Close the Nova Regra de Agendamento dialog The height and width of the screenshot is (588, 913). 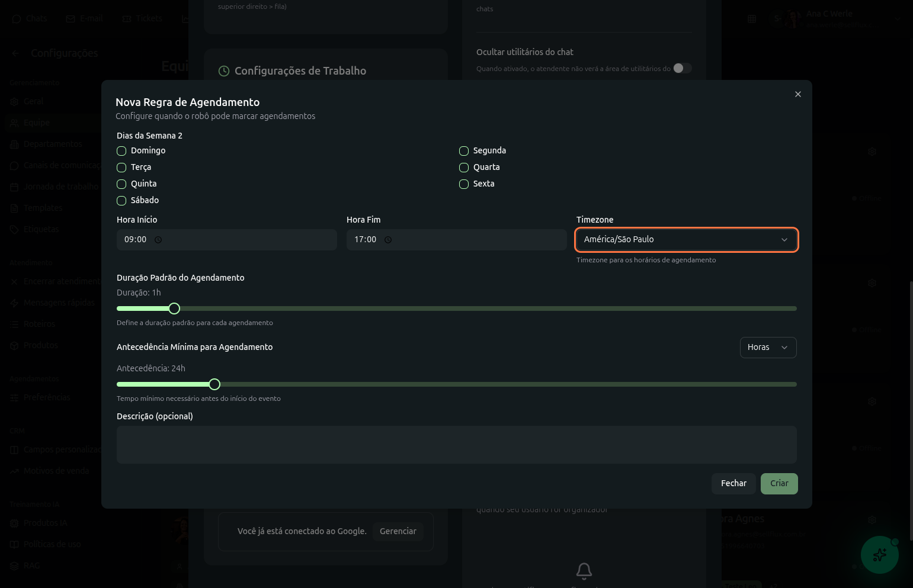tap(797, 94)
